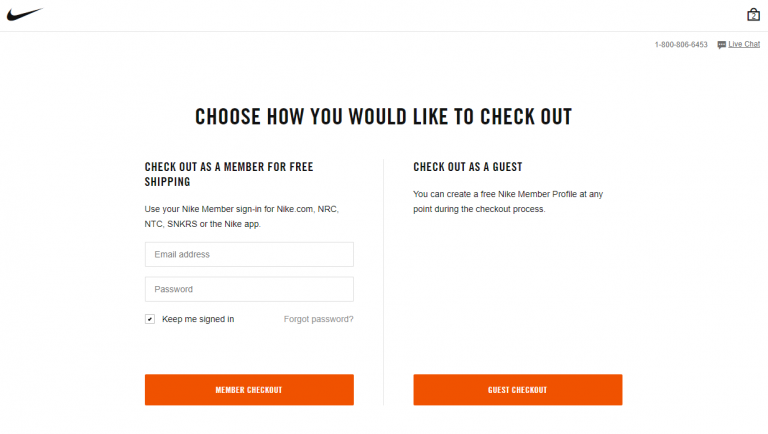
Task: Click the Guest Checkout button
Action: (518, 390)
